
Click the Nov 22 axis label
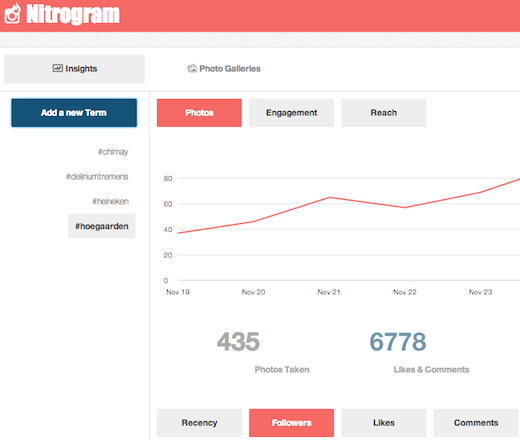(405, 292)
